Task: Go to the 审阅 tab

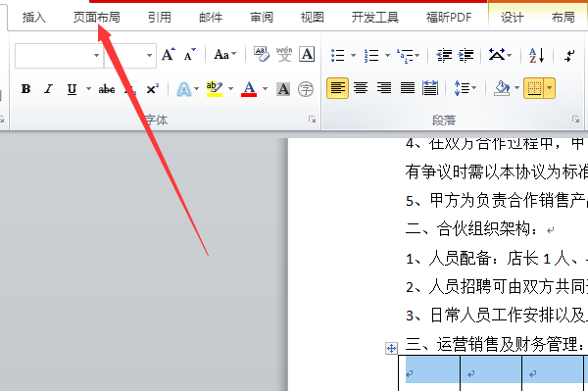Action: 262,18
